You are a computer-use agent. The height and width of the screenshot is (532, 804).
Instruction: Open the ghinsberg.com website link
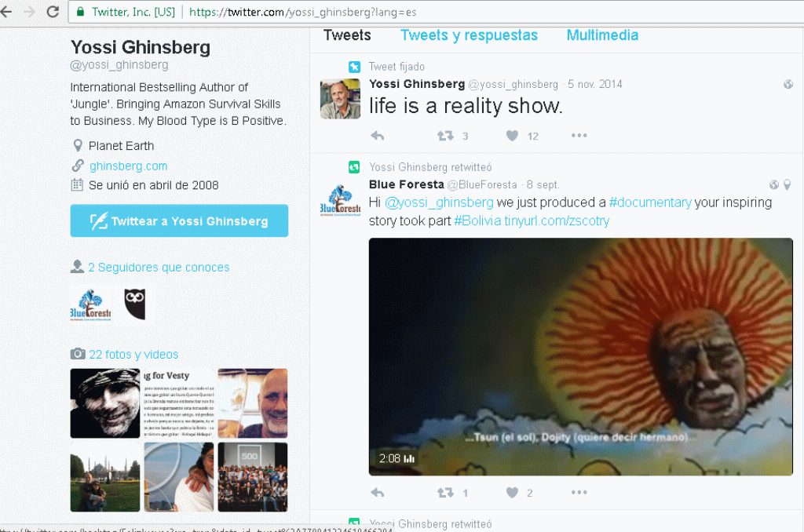pos(128,166)
